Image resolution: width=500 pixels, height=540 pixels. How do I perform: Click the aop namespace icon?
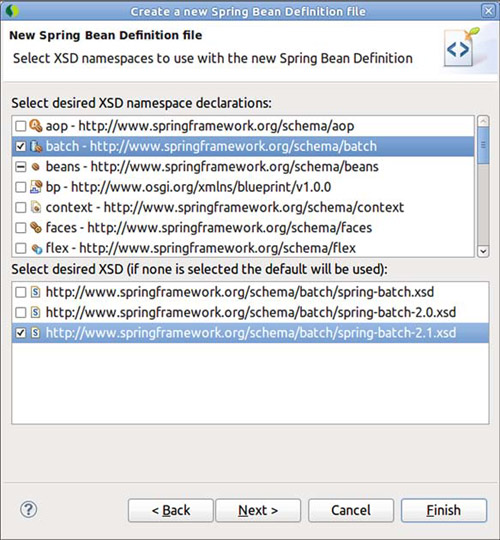click(x=35, y=126)
